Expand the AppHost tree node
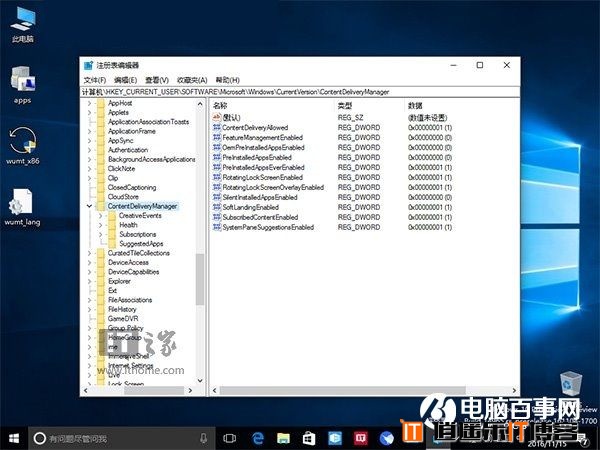600x450 pixels. point(89,103)
